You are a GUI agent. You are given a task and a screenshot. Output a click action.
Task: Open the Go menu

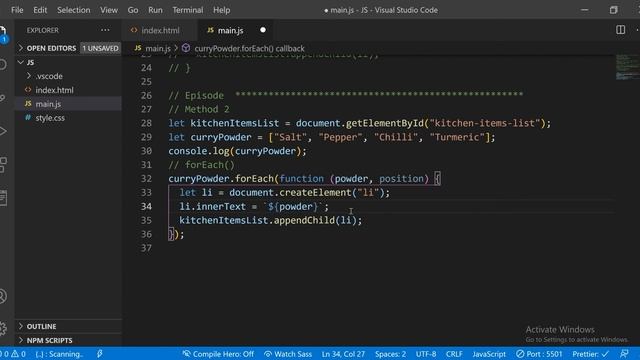point(133,10)
